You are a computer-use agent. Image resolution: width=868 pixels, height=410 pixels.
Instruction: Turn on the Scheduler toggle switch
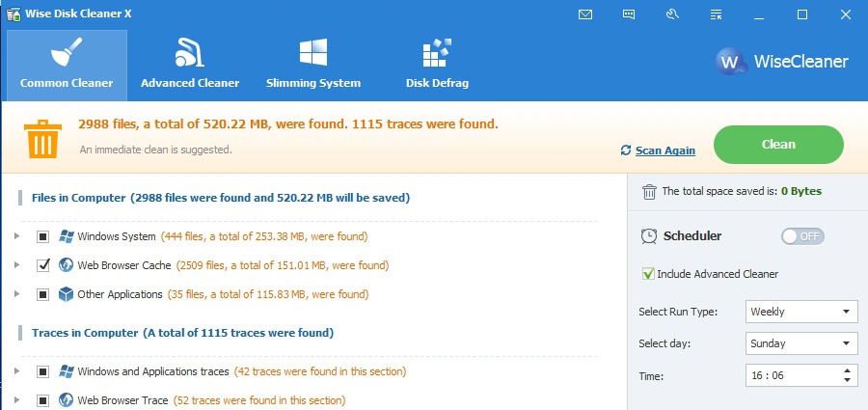(802, 236)
